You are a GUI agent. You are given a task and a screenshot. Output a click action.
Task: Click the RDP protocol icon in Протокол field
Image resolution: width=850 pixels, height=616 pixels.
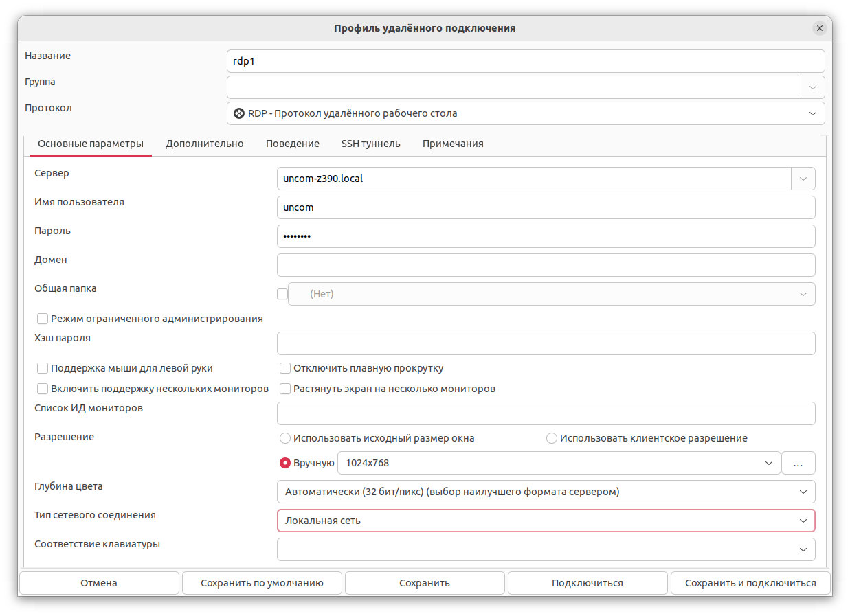239,113
